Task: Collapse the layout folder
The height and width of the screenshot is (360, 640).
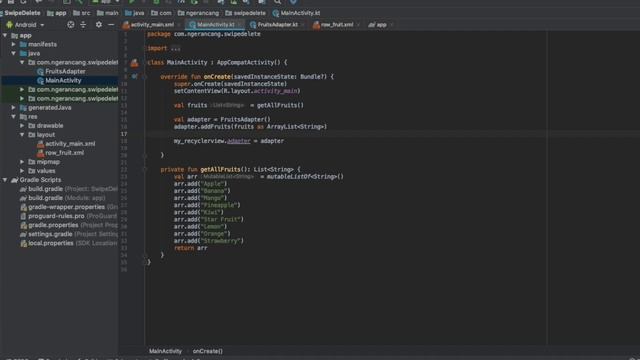Action: 22,135
